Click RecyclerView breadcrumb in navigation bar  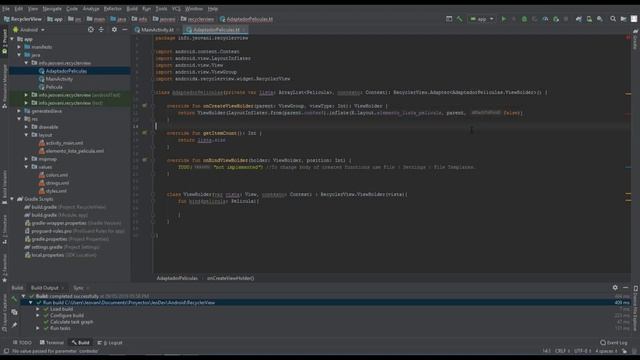(22, 19)
